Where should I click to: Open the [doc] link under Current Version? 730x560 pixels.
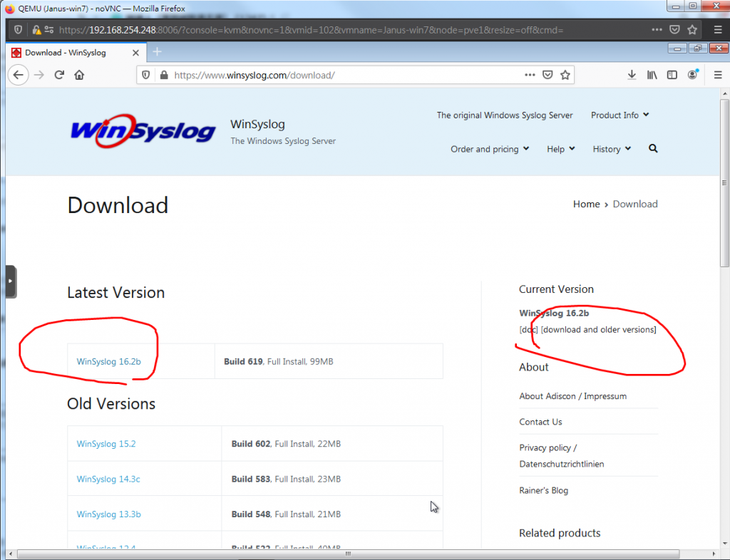pyautogui.click(x=528, y=329)
